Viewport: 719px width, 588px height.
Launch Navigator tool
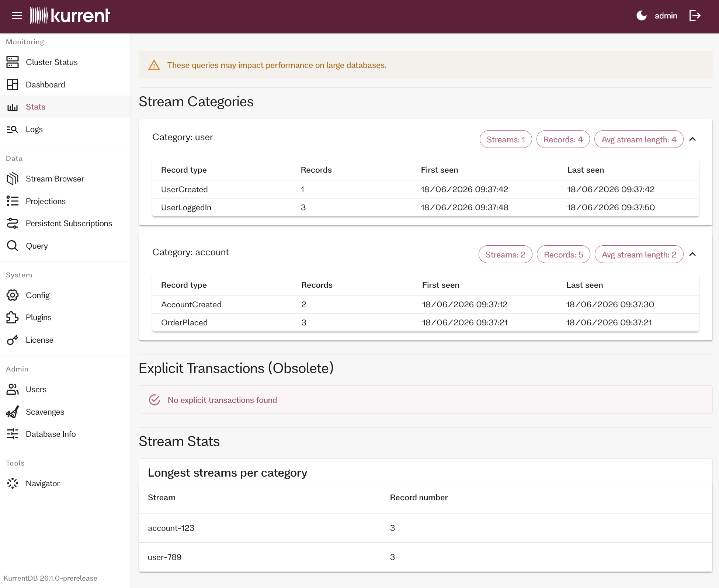[65, 483]
